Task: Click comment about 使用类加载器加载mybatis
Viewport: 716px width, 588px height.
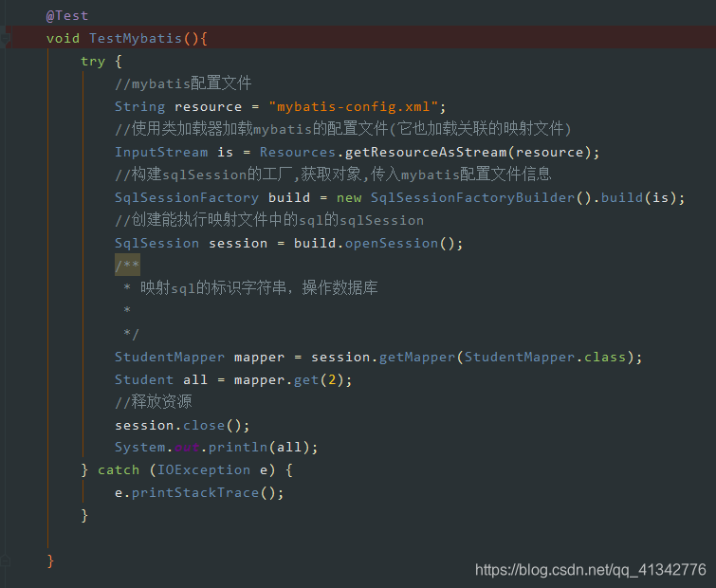Action: click(343, 129)
